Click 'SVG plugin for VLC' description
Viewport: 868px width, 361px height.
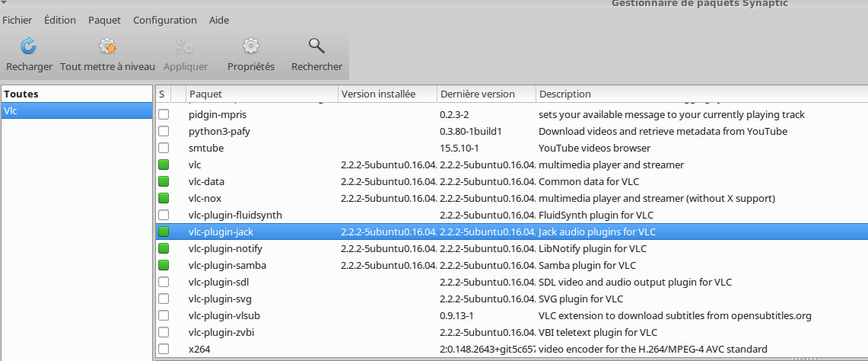[580, 299]
